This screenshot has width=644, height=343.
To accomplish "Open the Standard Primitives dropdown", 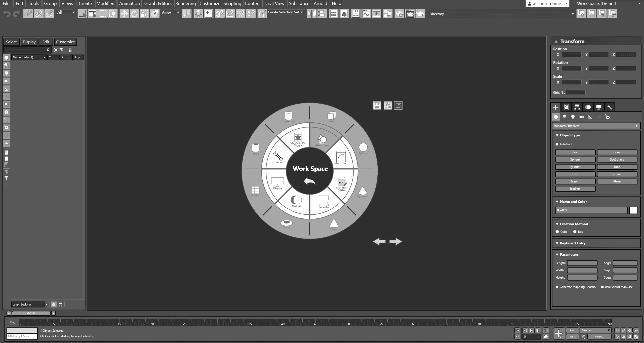I will tap(595, 126).
